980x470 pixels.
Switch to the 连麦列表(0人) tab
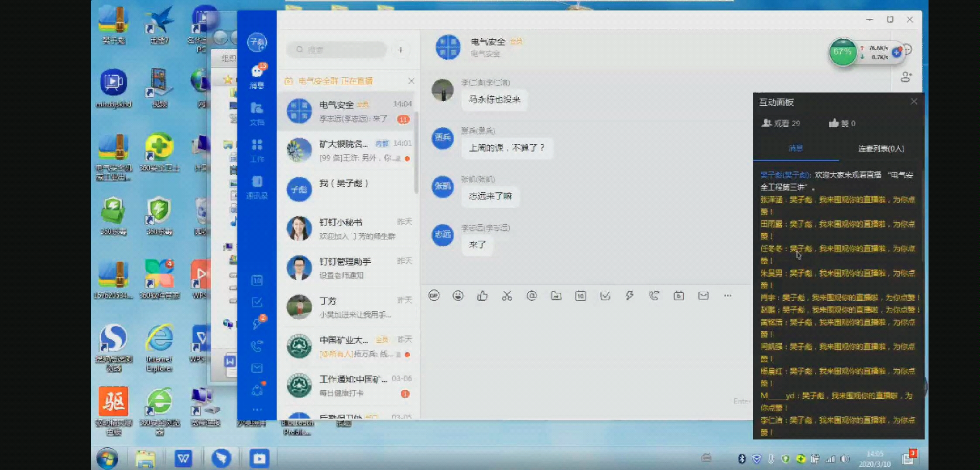coord(881,149)
